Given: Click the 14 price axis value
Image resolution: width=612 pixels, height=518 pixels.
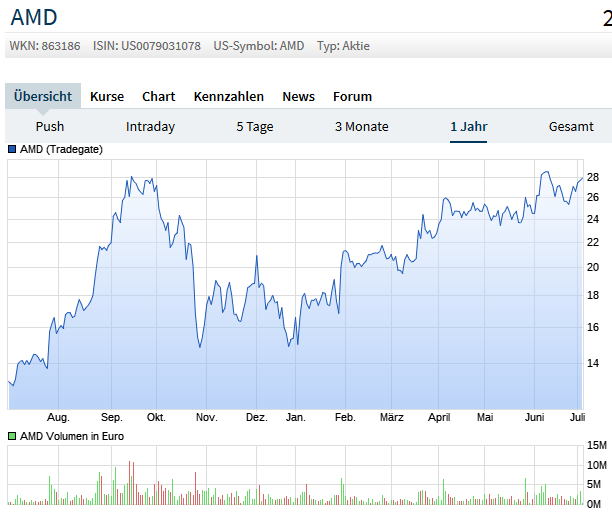Looking at the screenshot, I should 592,363.
